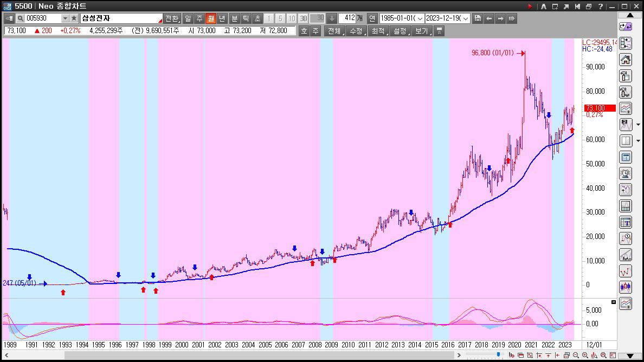Click the bar chart magnifier icon
The image size is (644, 362).
(x=594, y=355)
